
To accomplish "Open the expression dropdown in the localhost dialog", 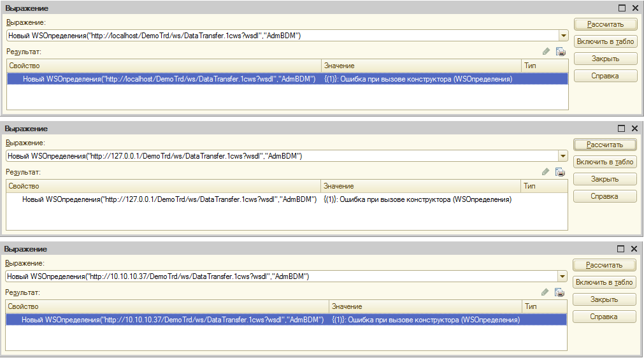I will click(563, 36).
